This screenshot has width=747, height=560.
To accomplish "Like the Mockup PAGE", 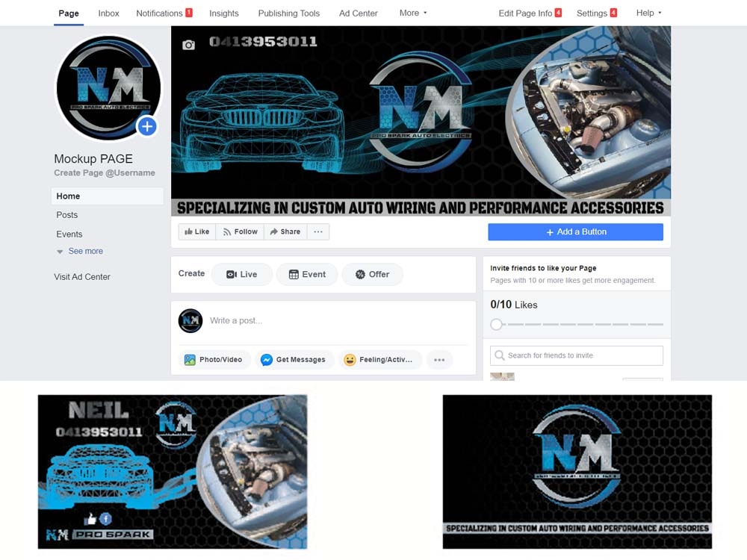I will pos(196,231).
